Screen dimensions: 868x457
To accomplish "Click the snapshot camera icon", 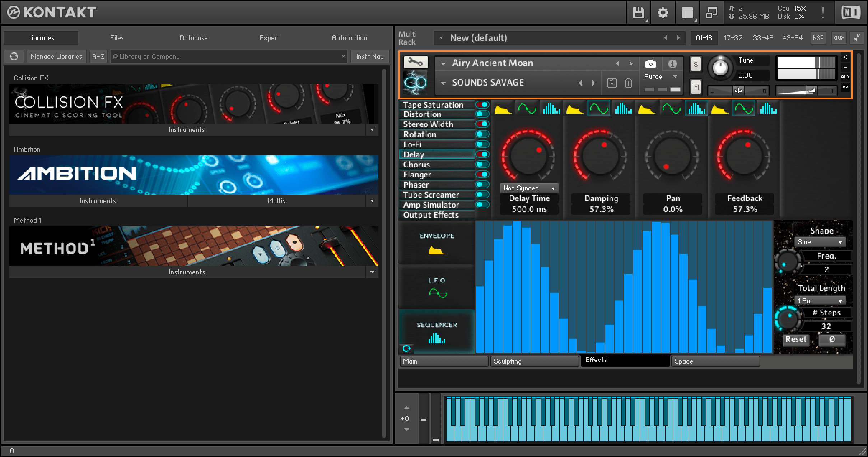I will click(650, 64).
